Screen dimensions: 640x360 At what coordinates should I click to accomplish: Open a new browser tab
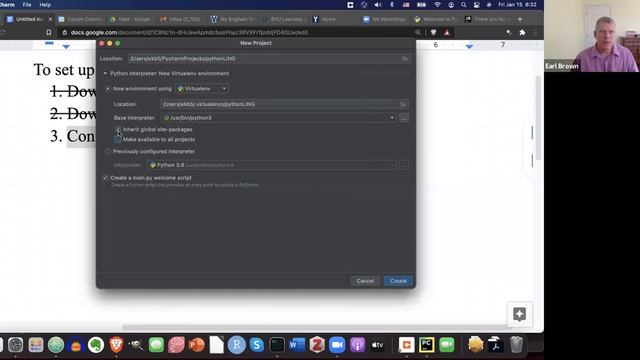click(520, 19)
